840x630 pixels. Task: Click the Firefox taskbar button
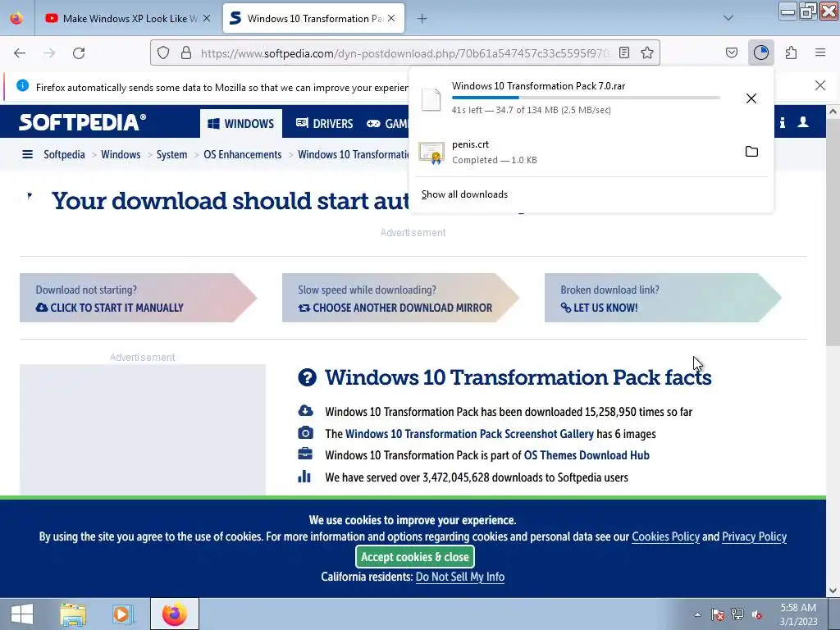175,614
